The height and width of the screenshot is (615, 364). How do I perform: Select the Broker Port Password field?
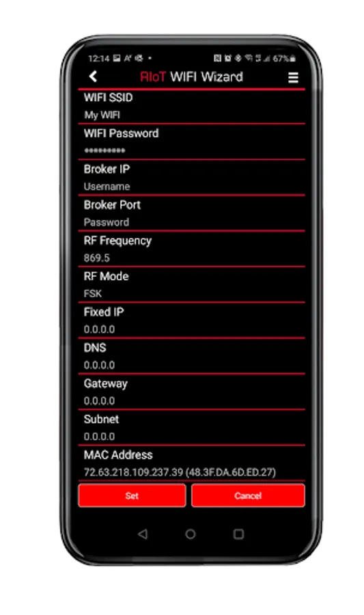192,213
